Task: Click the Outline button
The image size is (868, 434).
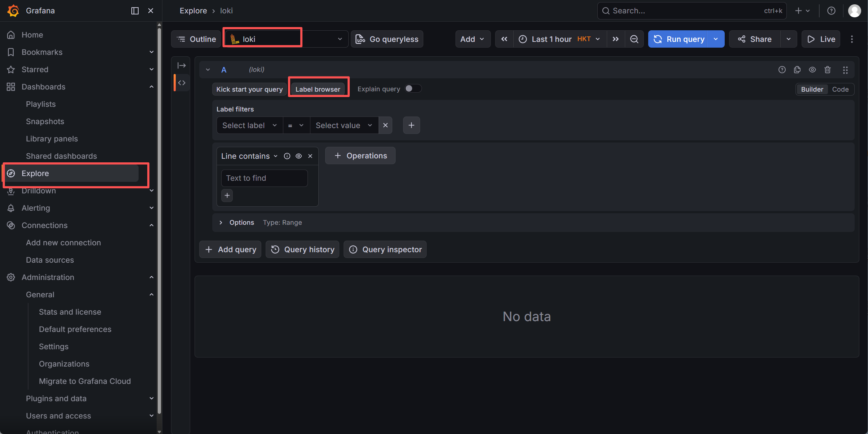Action: tap(196, 39)
